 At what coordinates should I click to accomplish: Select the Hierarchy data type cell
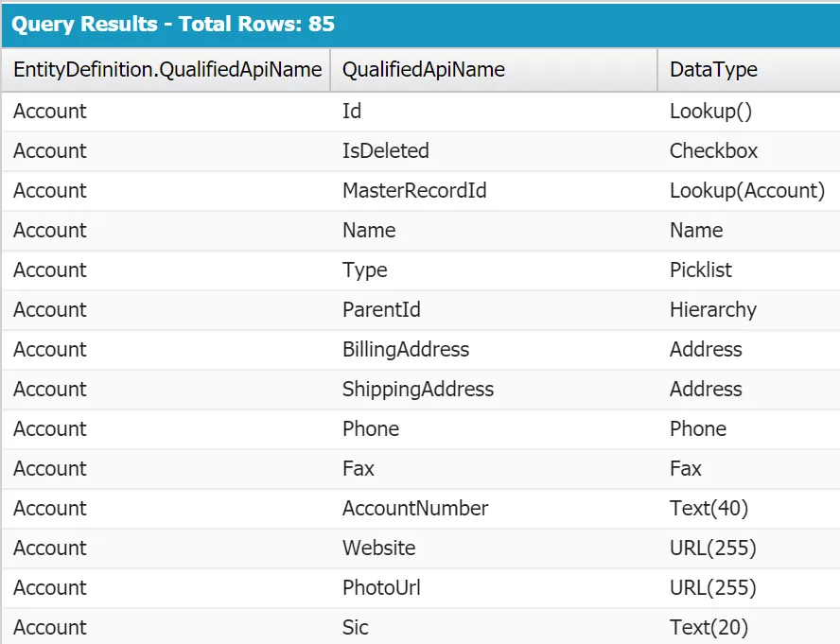(712, 310)
